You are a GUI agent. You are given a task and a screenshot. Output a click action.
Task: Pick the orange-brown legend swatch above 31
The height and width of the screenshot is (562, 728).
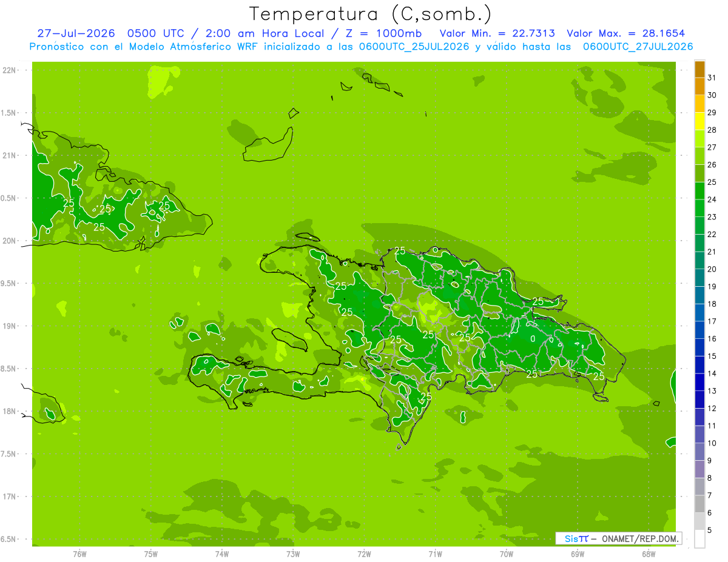tap(699, 69)
